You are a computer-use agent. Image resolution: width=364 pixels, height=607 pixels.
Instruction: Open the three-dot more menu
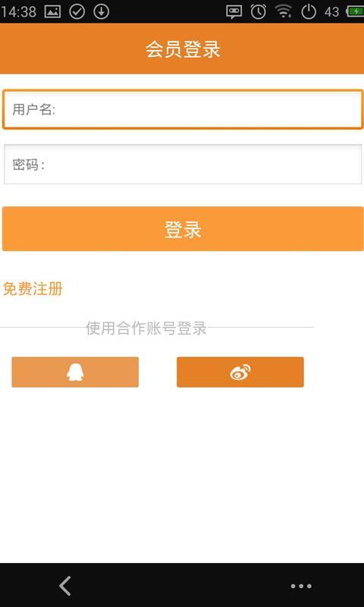pos(301,586)
